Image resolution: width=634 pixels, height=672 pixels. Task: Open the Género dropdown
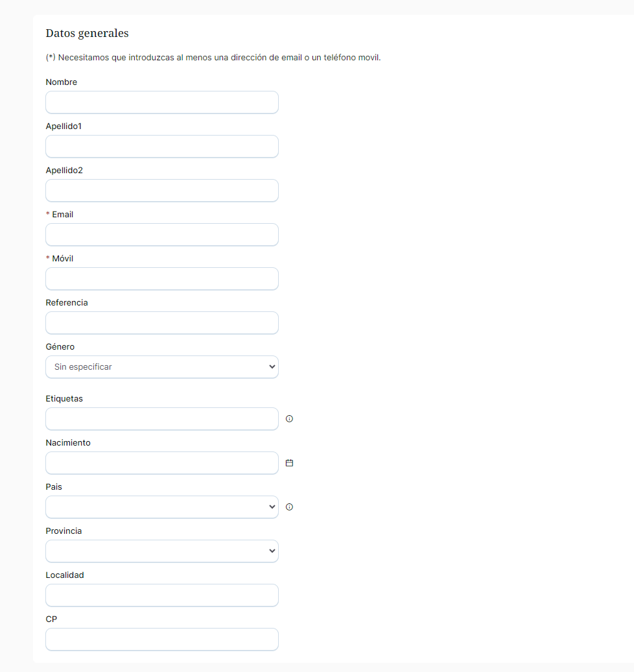click(161, 367)
